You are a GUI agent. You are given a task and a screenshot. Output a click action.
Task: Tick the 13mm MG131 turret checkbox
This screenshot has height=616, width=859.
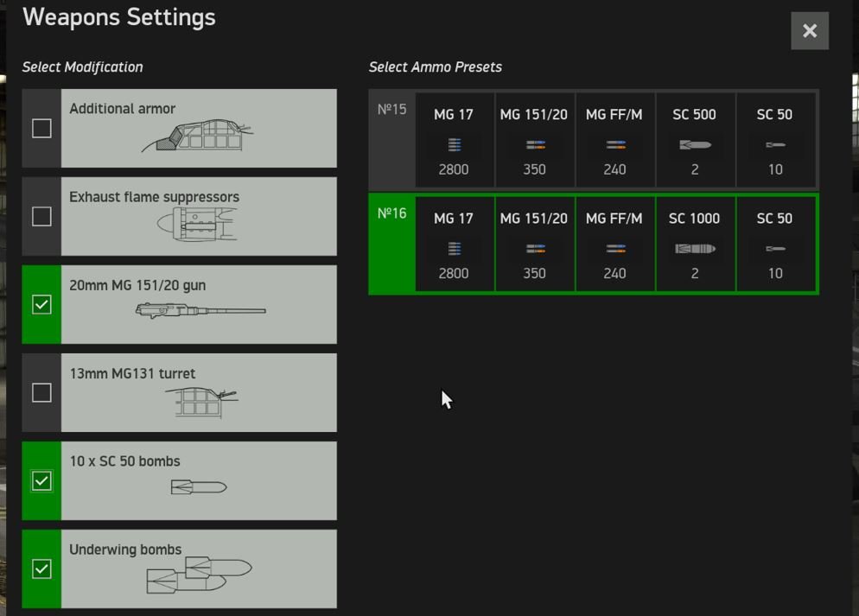pyautogui.click(x=41, y=392)
